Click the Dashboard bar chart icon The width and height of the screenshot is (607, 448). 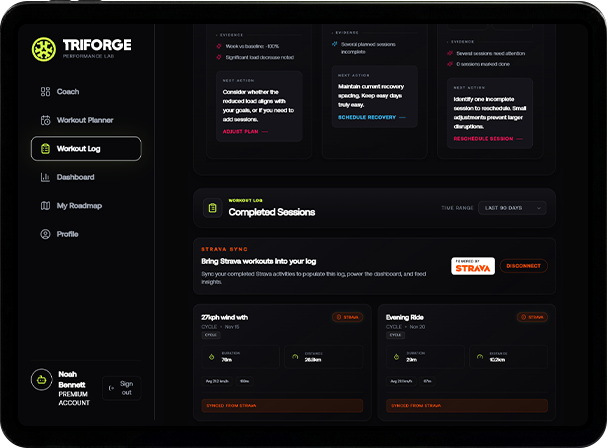click(x=46, y=177)
